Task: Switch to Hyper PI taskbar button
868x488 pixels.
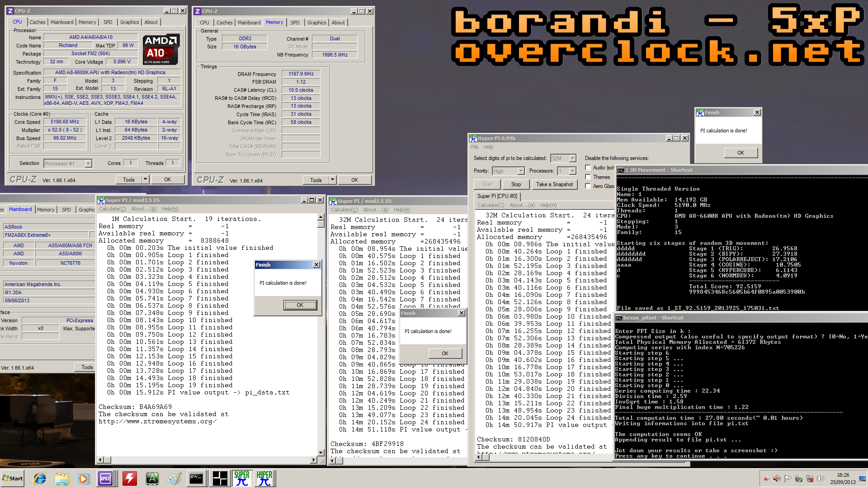Action: pos(264,478)
